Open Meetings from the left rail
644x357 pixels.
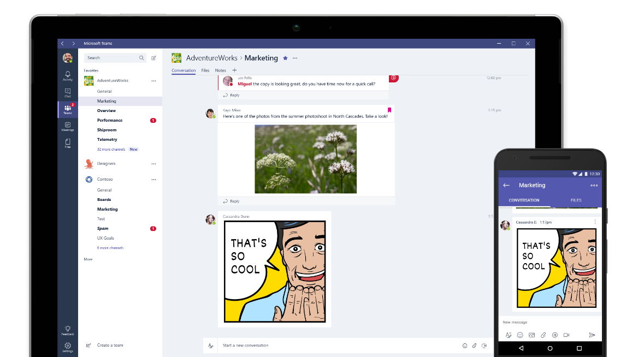tap(68, 127)
